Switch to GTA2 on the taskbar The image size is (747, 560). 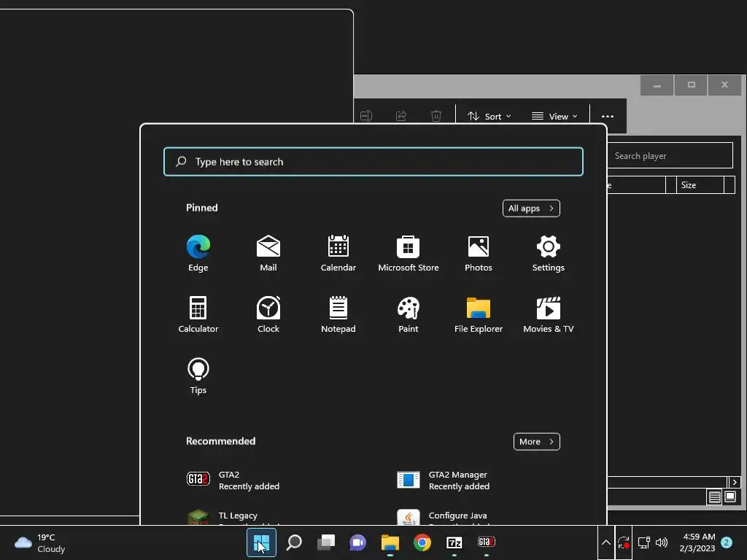pyautogui.click(x=487, y=542)
